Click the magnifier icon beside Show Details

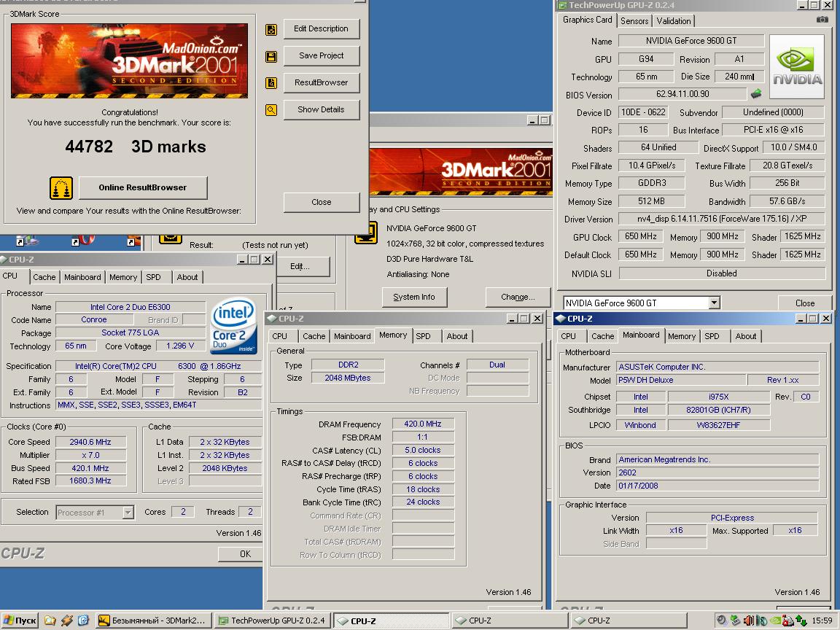(x=271, y=110)
